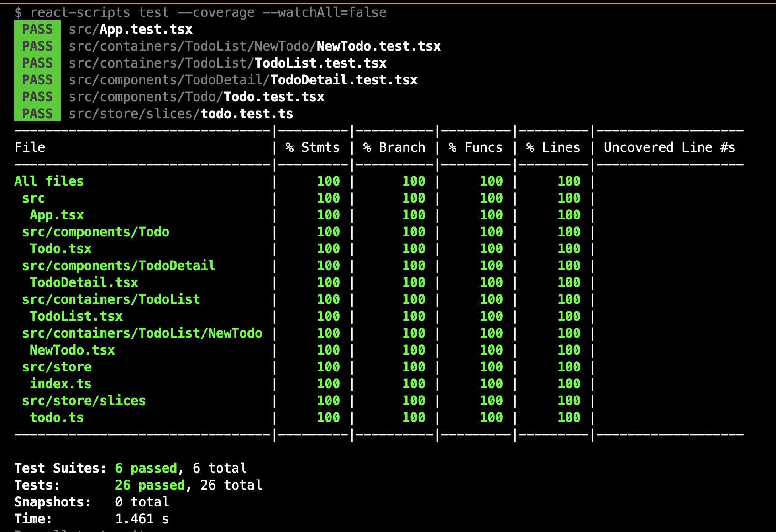Click the todo.test.ts result path
Image resolution: width=776 pixels, height=532 pixels.
click(x=181, y=114)
